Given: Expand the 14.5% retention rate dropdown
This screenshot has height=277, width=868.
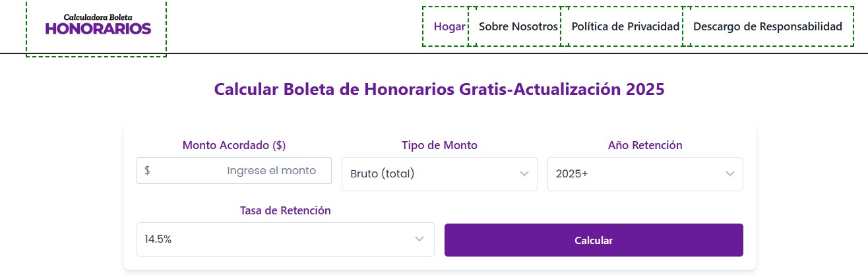Looking at the screenshot, I should pos(286,239).
